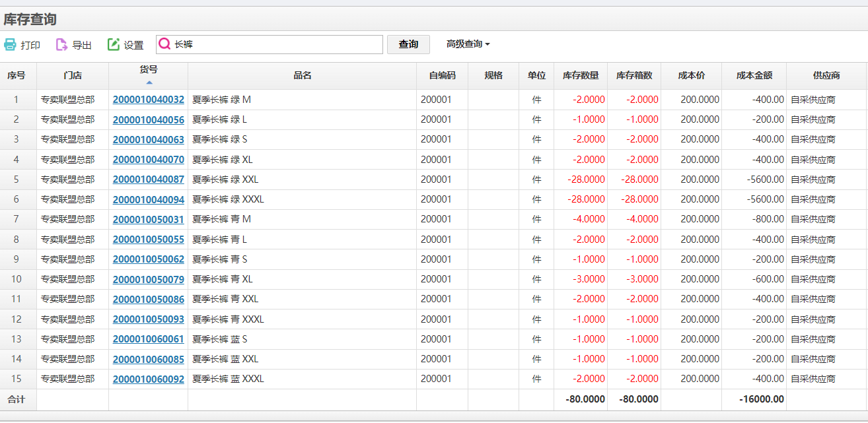
Task: Click the magnifier icon in the search box
Action: 163,44
